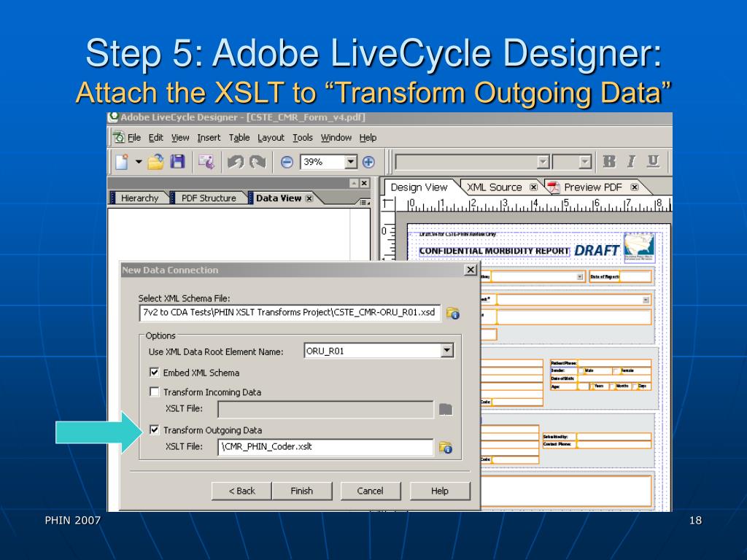Image resolution: width=747 pixels, height=560 pixels.
Task: Open the File menu
Action: (x=134, y=138)
